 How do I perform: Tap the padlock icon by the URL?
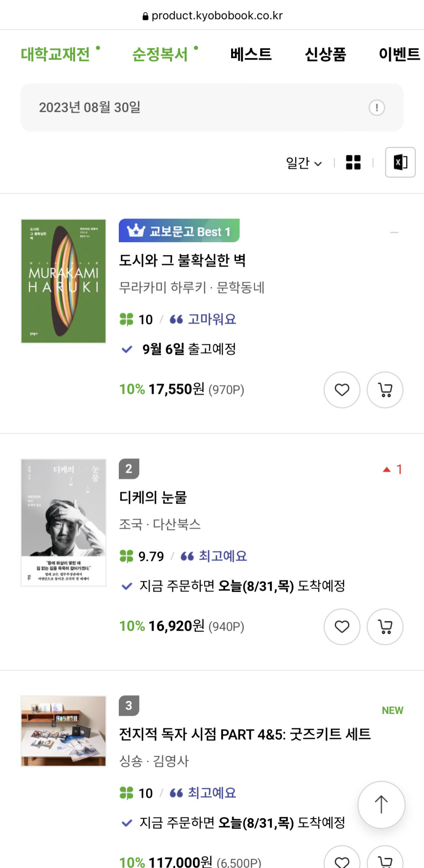(145, 16)
